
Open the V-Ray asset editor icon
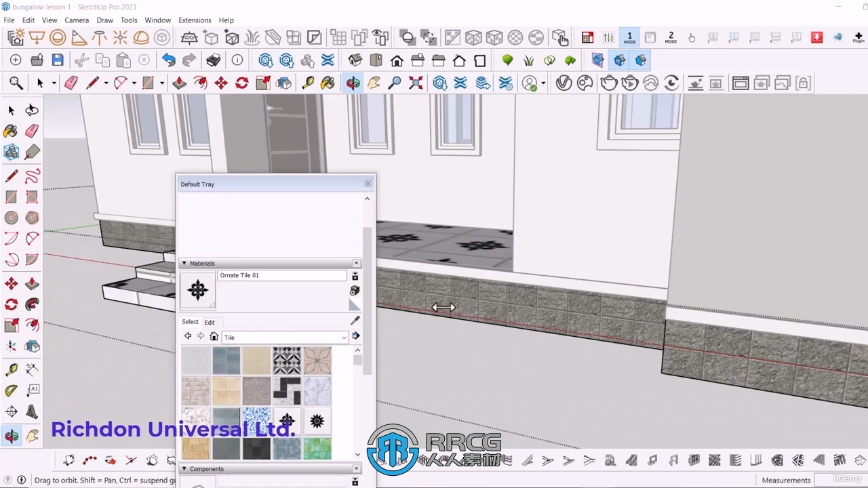[x=564, y=83]
